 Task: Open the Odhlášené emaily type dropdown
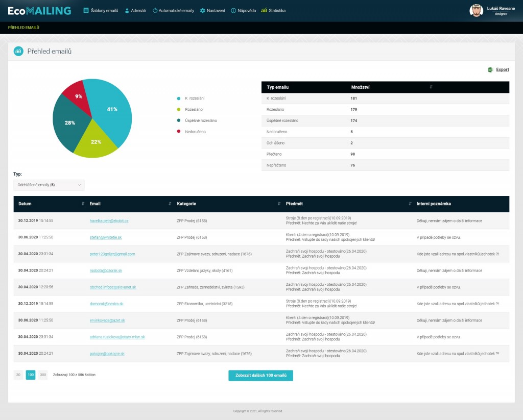(x=49, y=185)
